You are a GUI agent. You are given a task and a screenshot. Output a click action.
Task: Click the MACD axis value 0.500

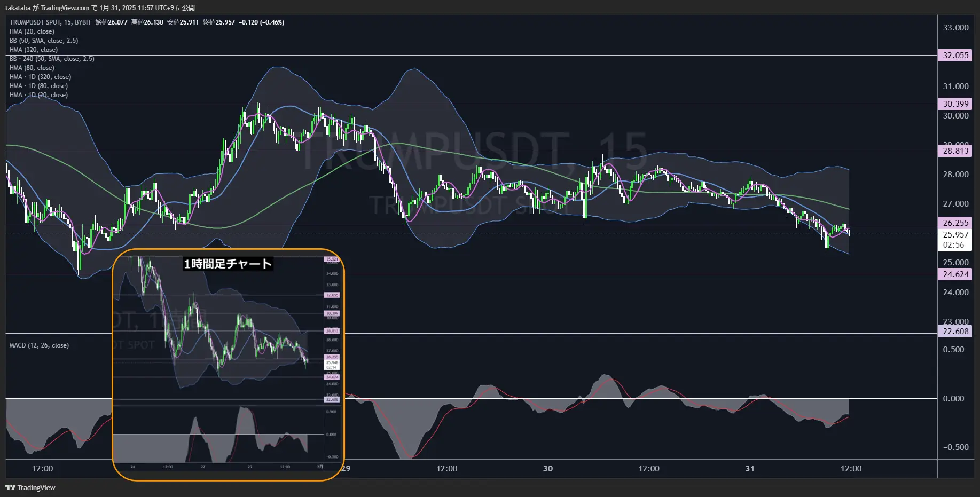[x=953, y=350]
